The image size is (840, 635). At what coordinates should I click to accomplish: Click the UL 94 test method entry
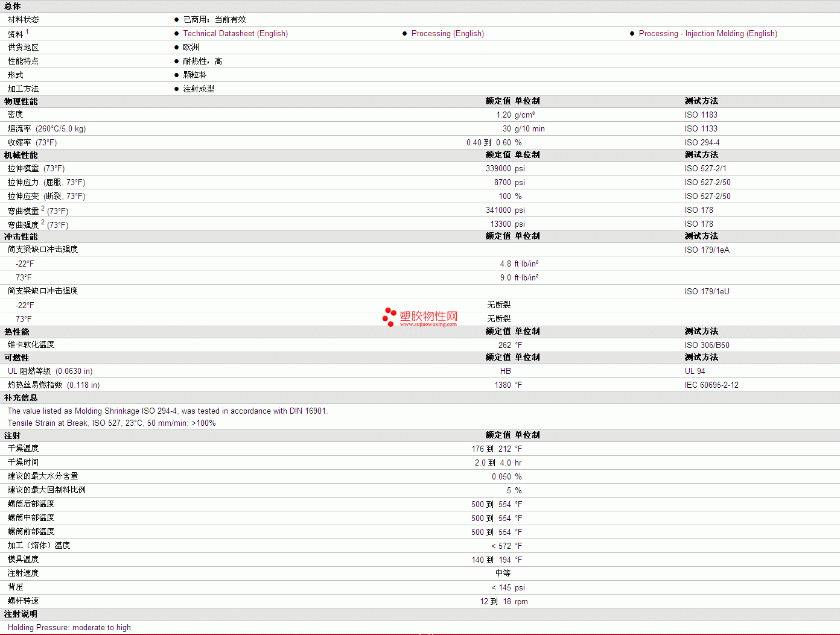point(695,371)
